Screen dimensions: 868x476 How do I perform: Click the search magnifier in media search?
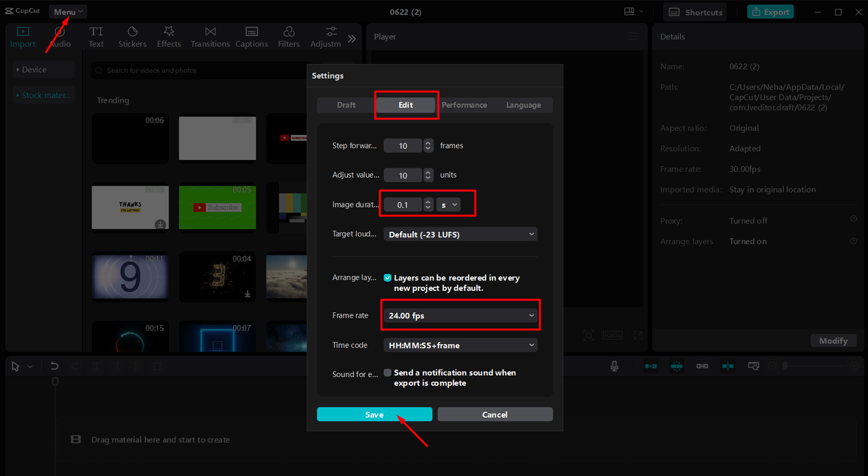(x=100, y=71)
